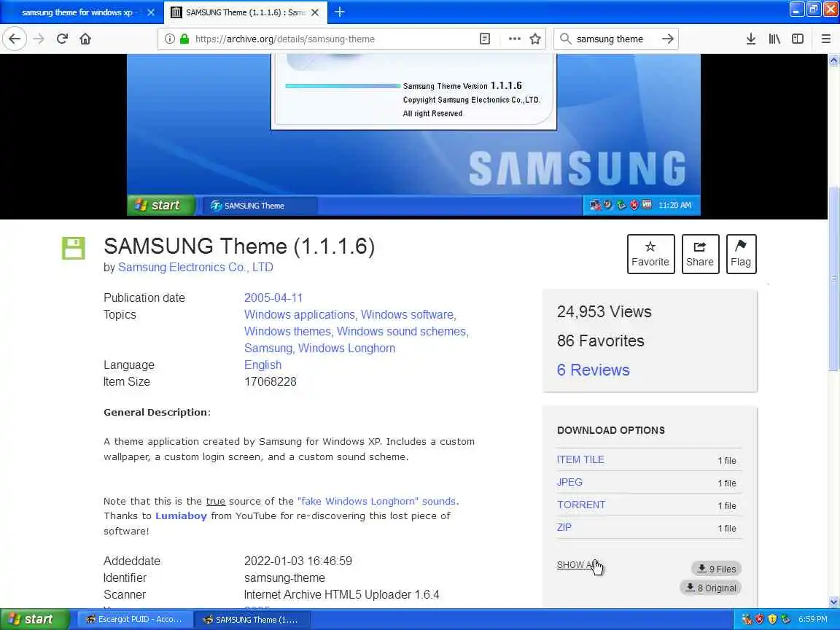Open the Samsung topic link
The image size is (840, 630).
pyautogui.click(x=268, y=348)
